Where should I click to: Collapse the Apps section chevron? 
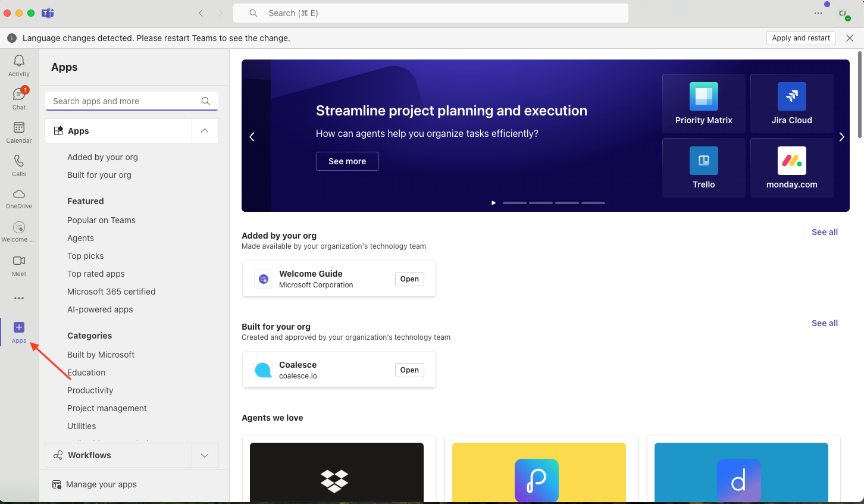pos(205,131)
